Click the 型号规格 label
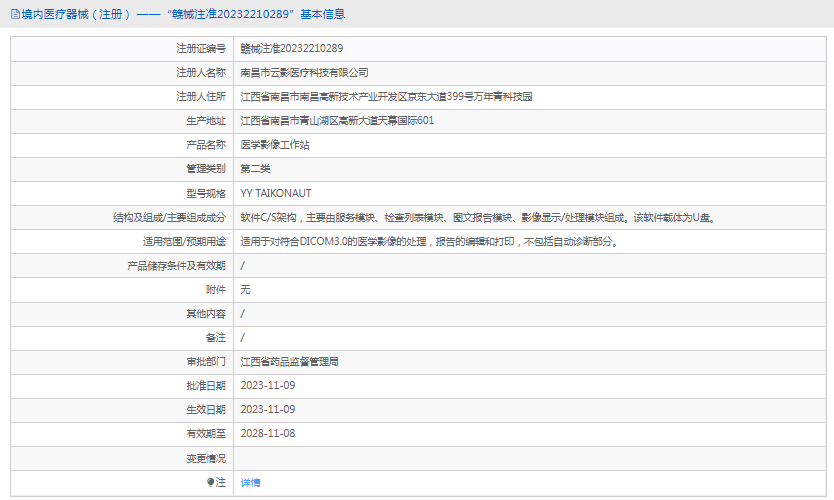 pos(206,193)
